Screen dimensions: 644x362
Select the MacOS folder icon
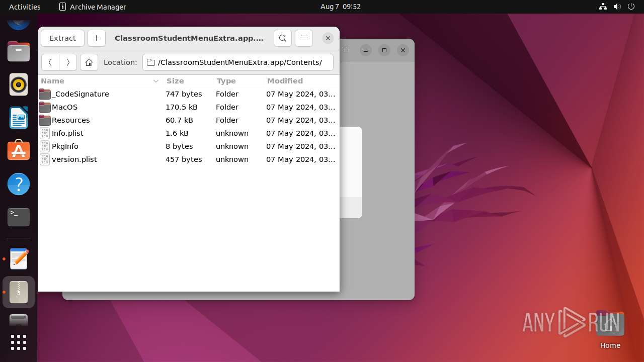point(45,107)
